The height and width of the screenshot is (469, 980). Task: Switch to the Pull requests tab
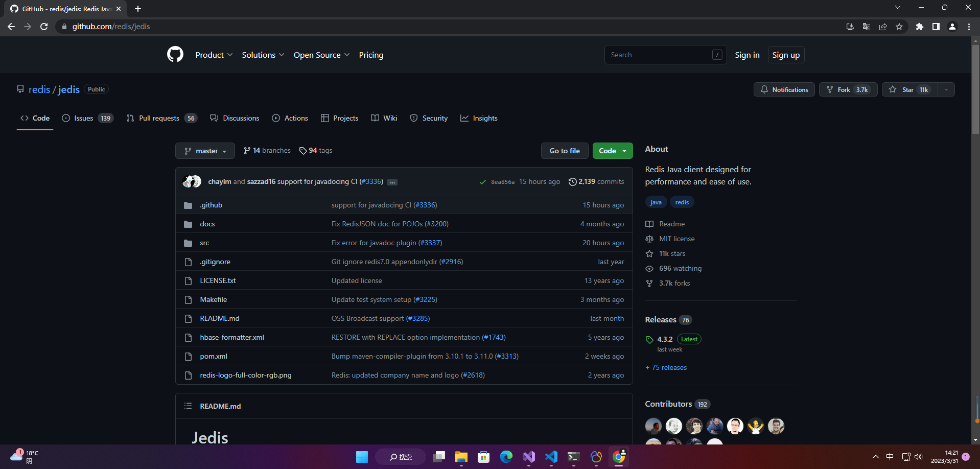[x=161, y=118]
